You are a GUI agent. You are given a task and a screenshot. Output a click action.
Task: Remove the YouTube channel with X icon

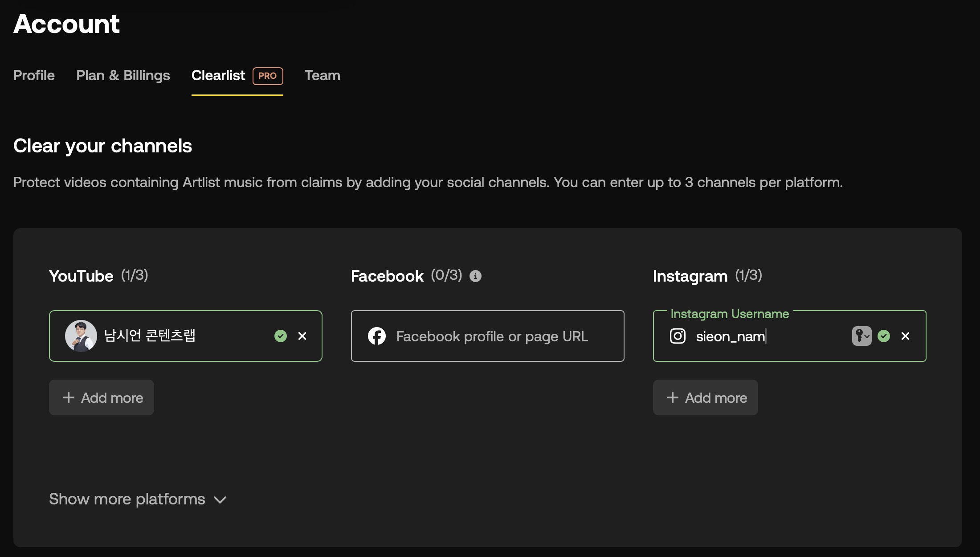click(302, 336)
